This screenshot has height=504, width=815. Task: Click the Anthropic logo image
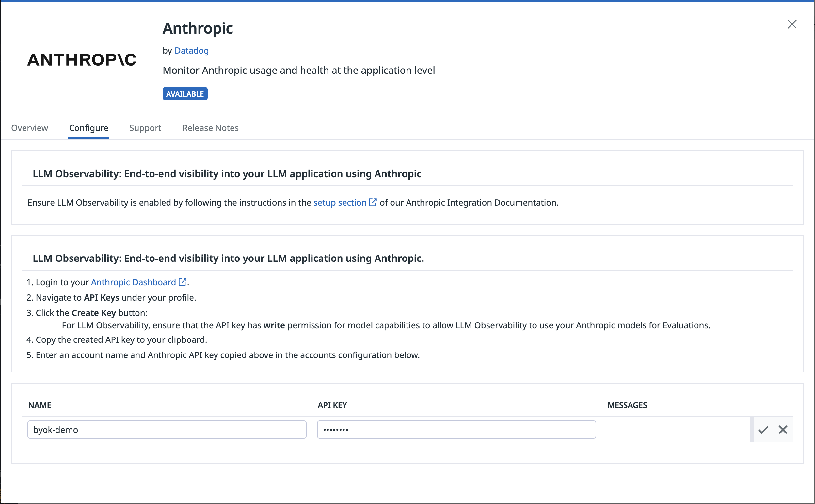(82, 60)
